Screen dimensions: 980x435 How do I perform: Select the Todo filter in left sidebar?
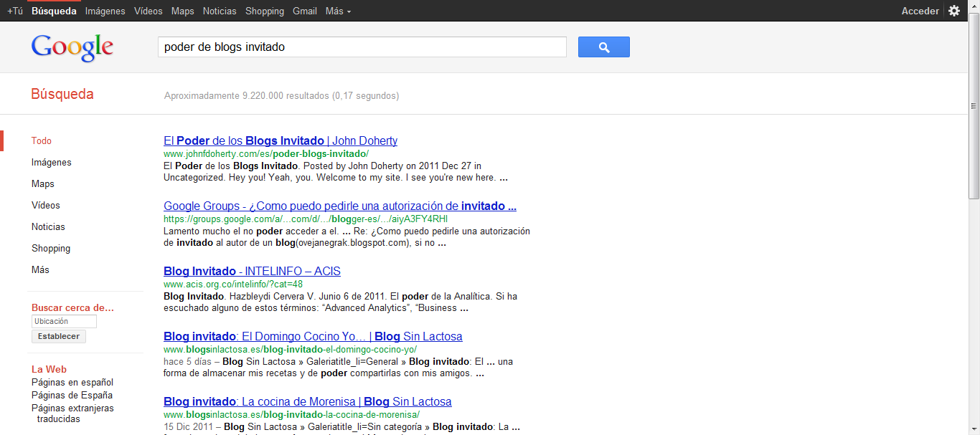pos(42,141)
